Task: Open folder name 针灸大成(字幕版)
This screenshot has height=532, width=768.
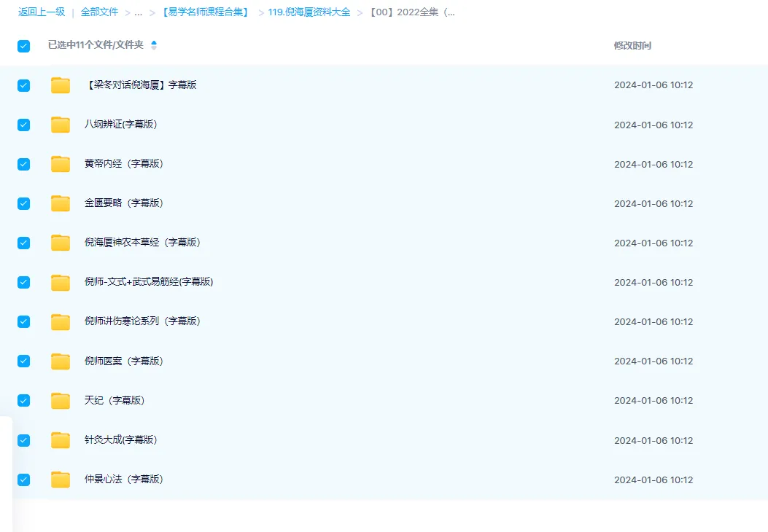Action: pyautogui.click(x=120, y=439)
